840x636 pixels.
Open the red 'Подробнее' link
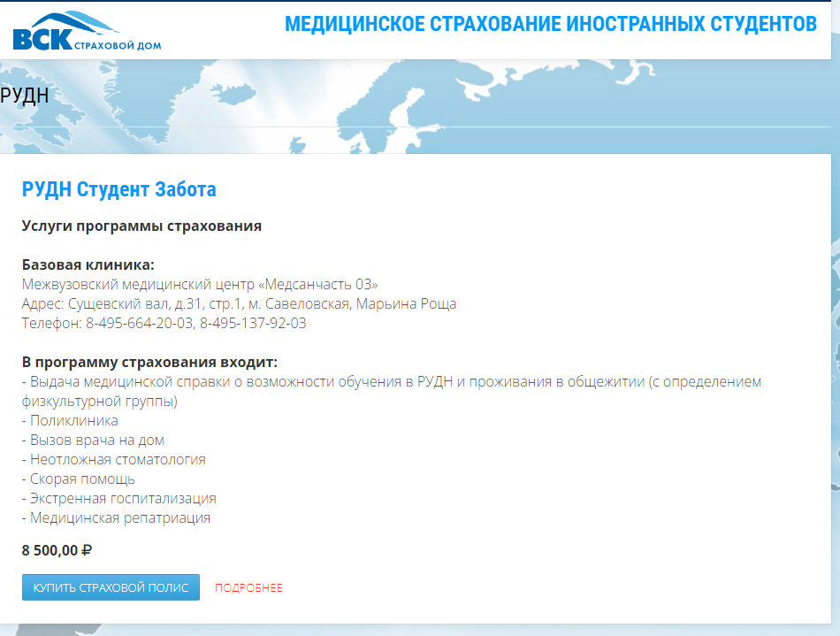(x=248, y=587)
